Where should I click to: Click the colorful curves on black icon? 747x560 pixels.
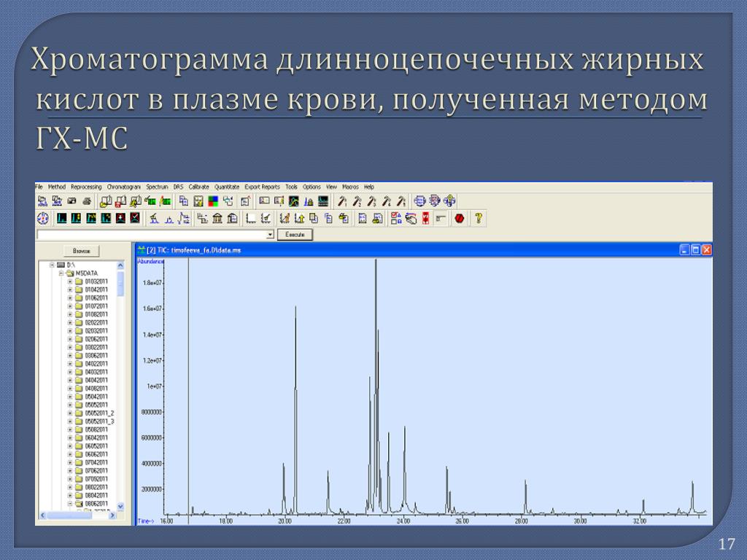293,201
